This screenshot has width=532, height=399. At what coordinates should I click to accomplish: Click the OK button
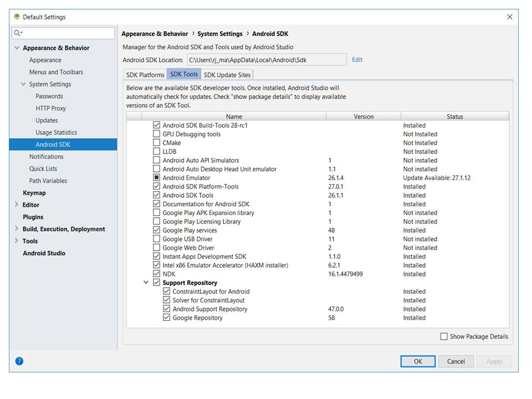[418, 361]
